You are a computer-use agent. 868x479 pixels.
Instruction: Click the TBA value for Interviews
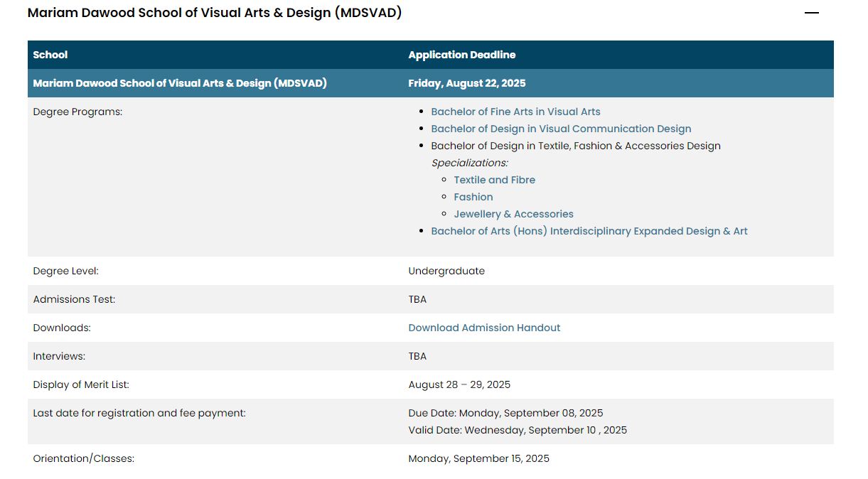click(x=417, y=356)
